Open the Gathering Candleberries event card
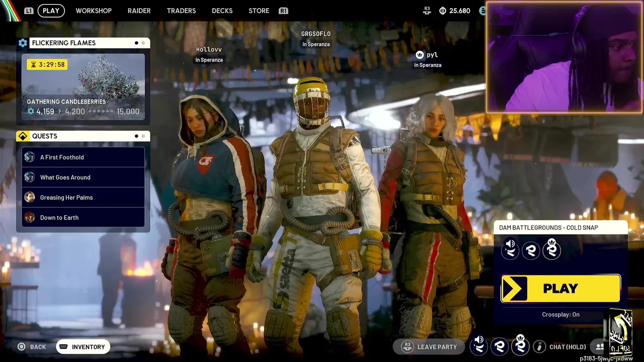 click(83, 87)
